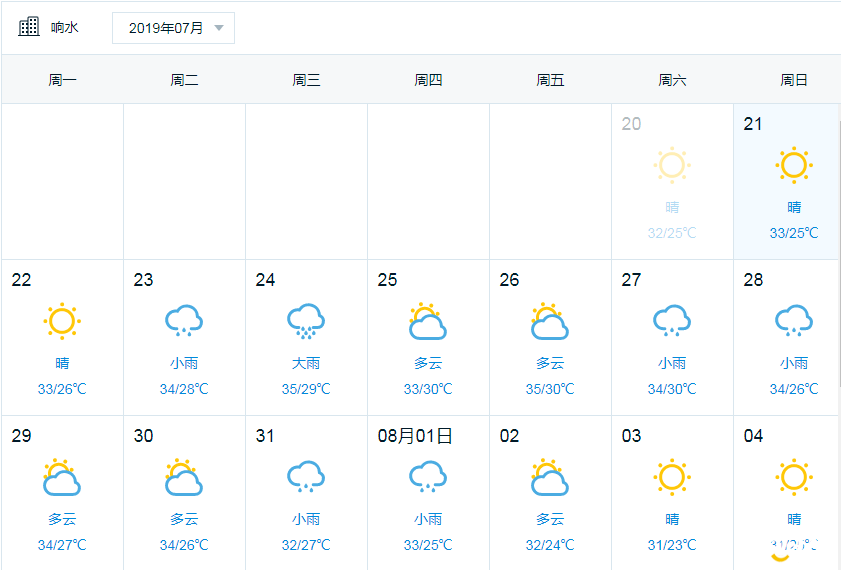Click the sunny icon on day 20

pos(672,165)
